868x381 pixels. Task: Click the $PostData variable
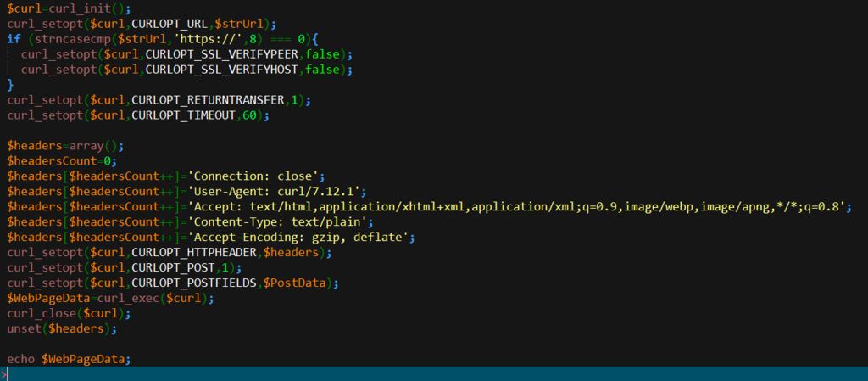point(295,283)
